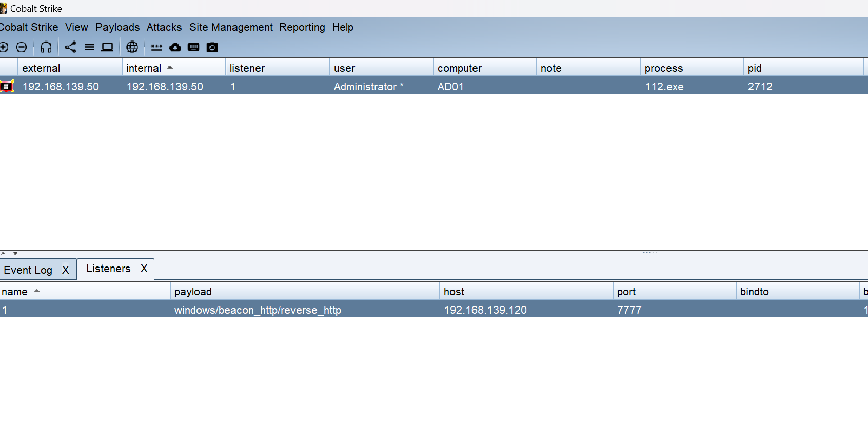Click the disconnect (minus circle) toolbar icon
Screen dimensions: 868x431
tap(22, 47)
